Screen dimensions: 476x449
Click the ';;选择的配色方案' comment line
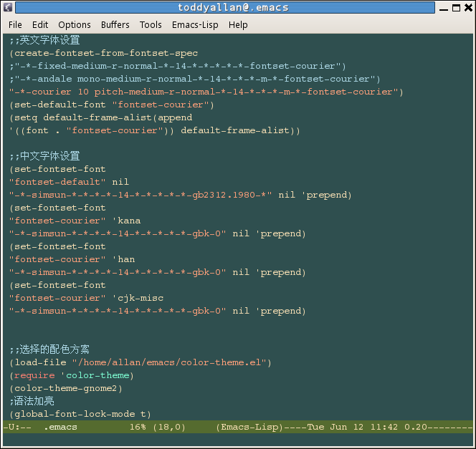pos(49,349)
